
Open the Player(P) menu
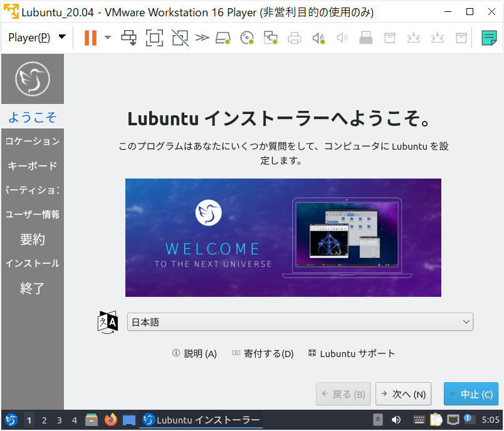coord(37,38)
